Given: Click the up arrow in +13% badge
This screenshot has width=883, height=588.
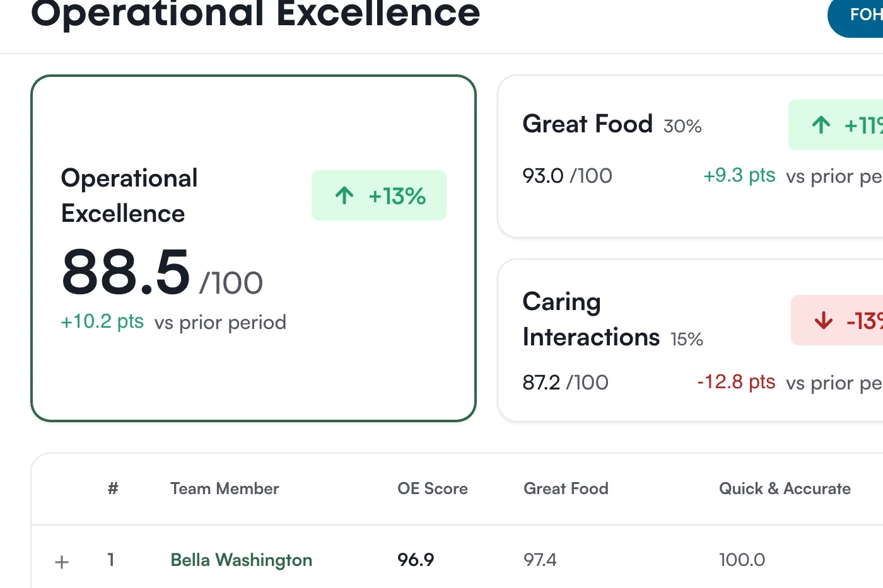Looking at the screenshot, I should click(344, 195).
